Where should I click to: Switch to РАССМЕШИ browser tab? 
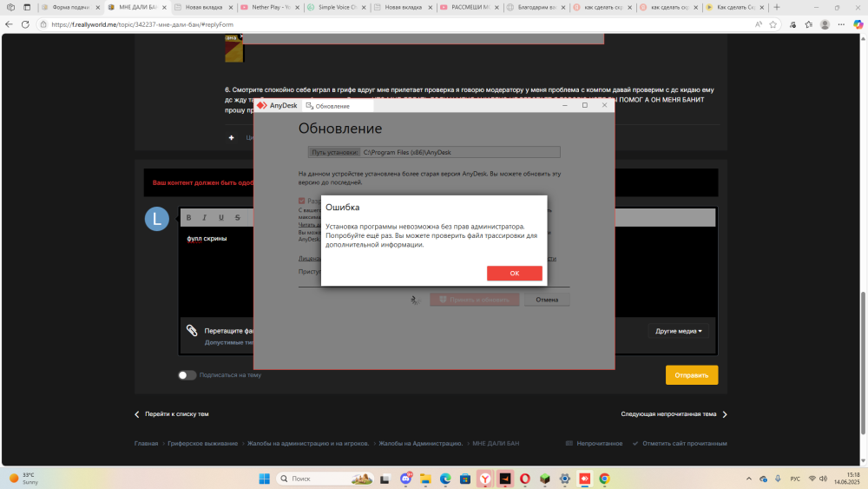[x=470, y=7]
